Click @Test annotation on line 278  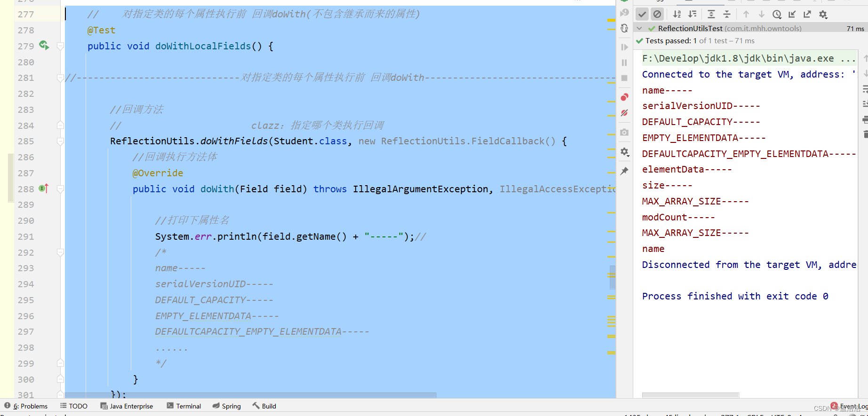101,30
